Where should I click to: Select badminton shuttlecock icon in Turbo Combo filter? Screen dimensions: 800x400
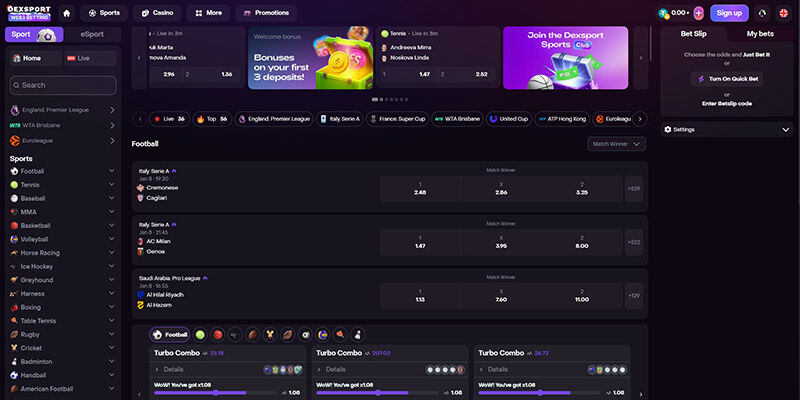pyautogui.click(x=357, y=335)
